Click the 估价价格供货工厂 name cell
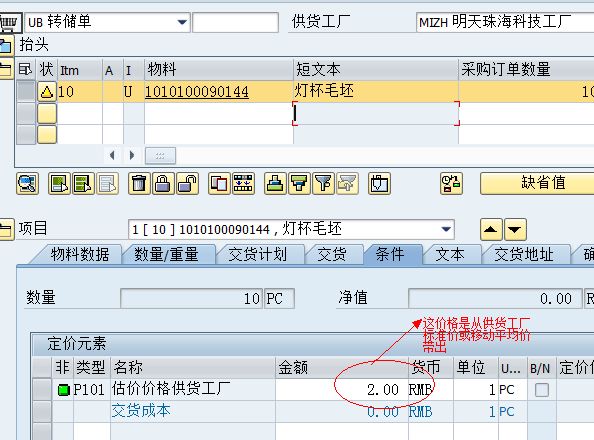 tap(193, 390)
